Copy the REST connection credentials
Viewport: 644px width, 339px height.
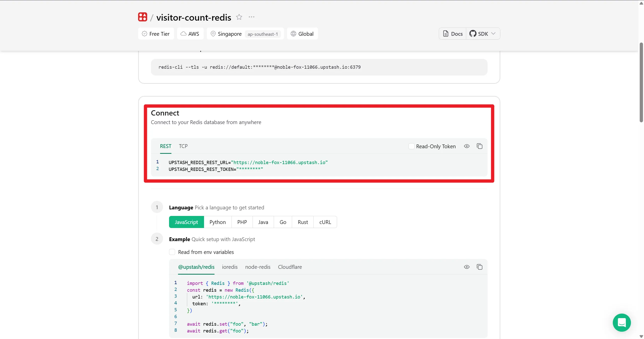pos(479,146)
